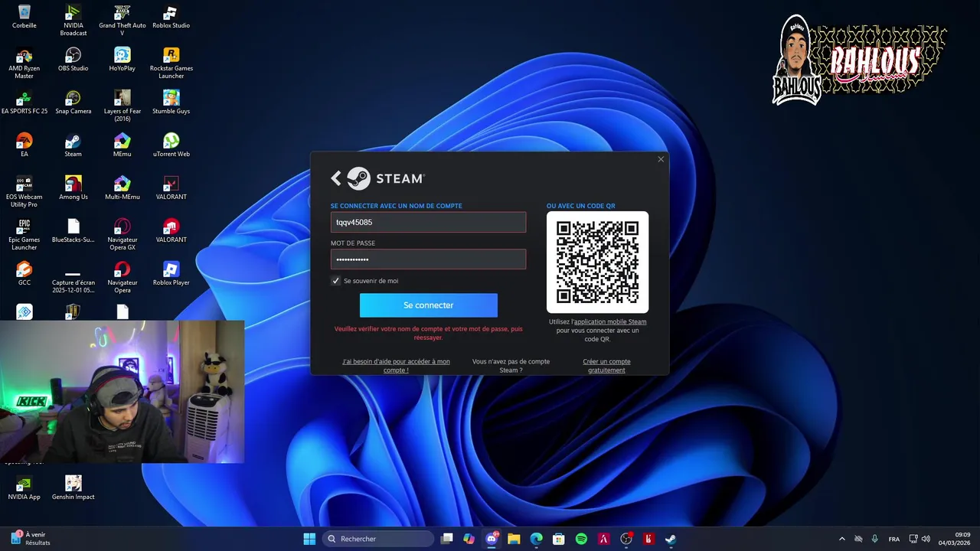Select Layers of Fear (2016) shortcut
The height and width of the screenshot is (551, 980).
click(122, 106)
